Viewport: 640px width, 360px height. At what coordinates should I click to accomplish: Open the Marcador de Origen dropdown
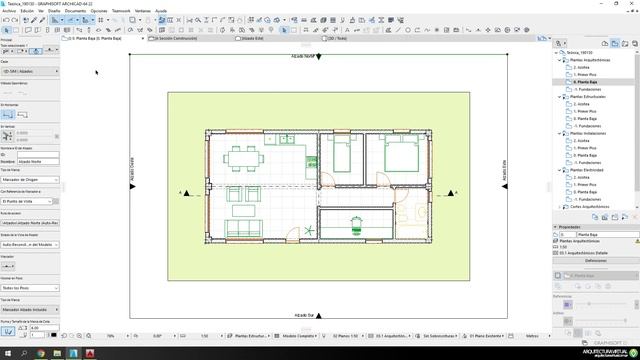click(x=30, y=180)
